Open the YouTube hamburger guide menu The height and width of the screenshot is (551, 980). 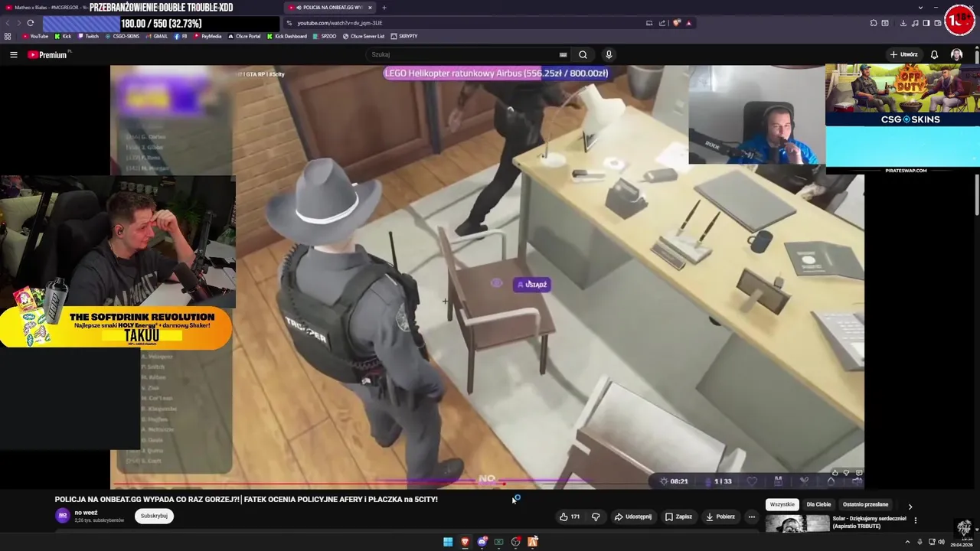[x=13, y=54]
